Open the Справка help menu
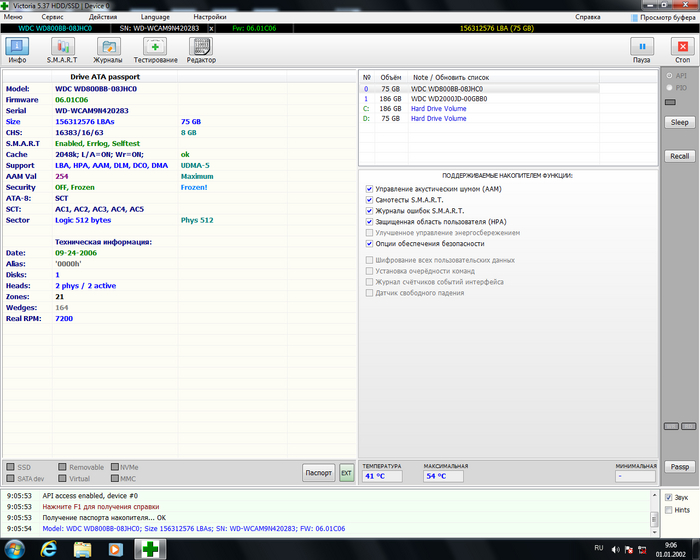The height and width of the screenshot is (560, 700). pyautogui.click(x=589, y=17)
